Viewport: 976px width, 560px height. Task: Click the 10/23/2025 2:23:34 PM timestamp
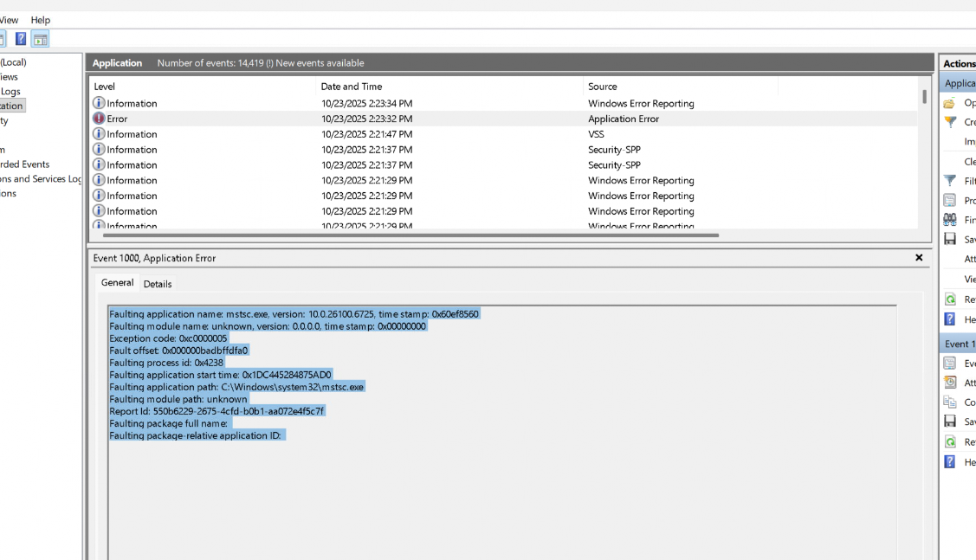click(366, 103)
